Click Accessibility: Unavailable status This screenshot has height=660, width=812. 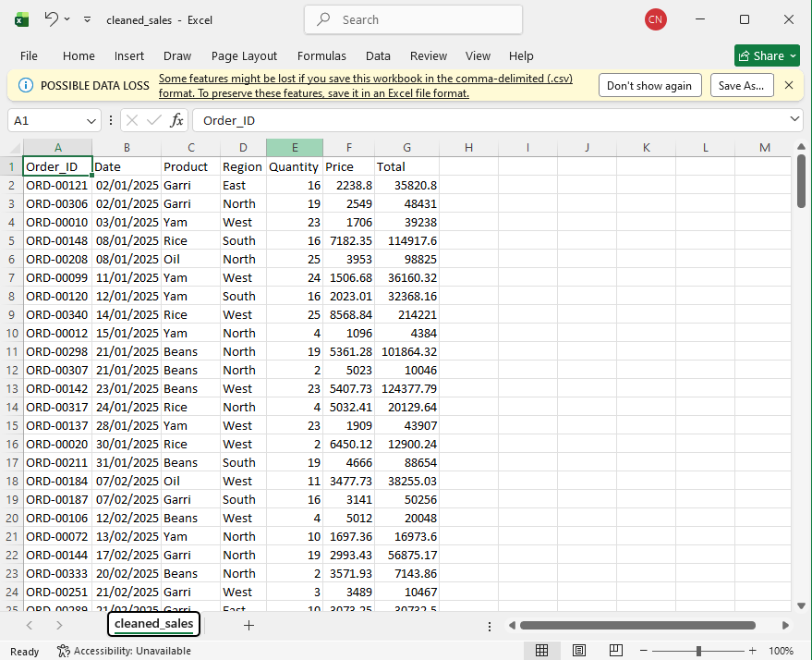tap(125, 651)
